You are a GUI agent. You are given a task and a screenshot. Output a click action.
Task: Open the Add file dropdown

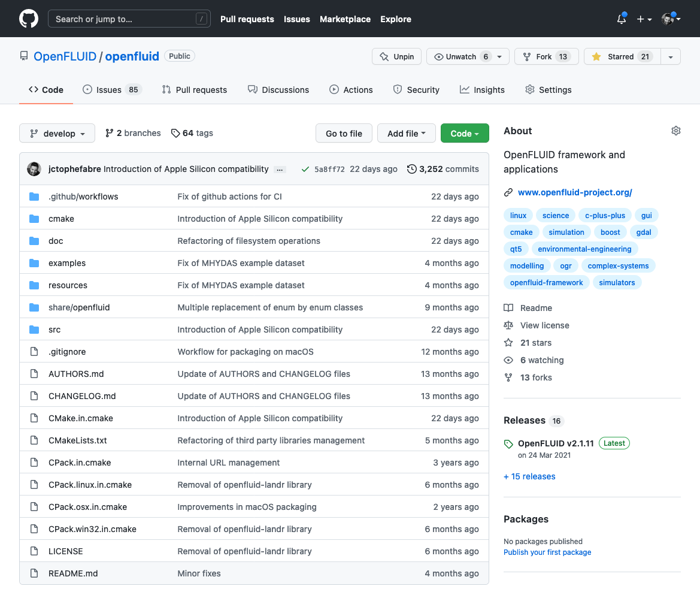406,133
